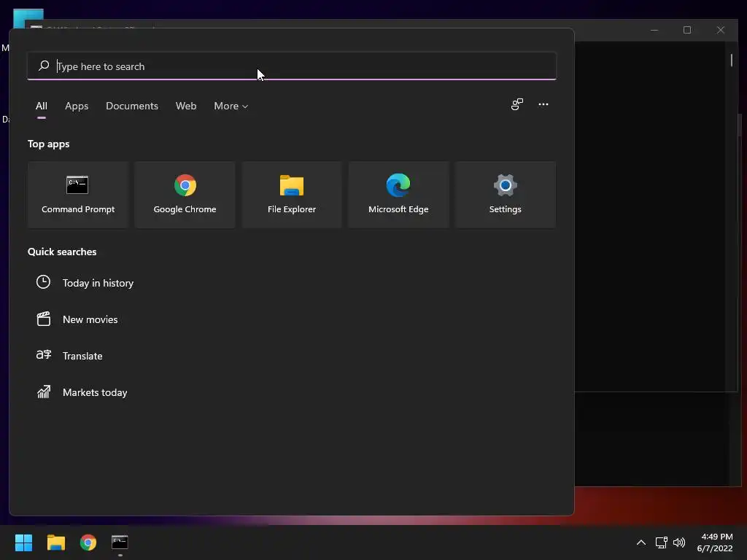Switch to the Documents search tab
This screenshot has height=560, width=747.
coord(132,106)
